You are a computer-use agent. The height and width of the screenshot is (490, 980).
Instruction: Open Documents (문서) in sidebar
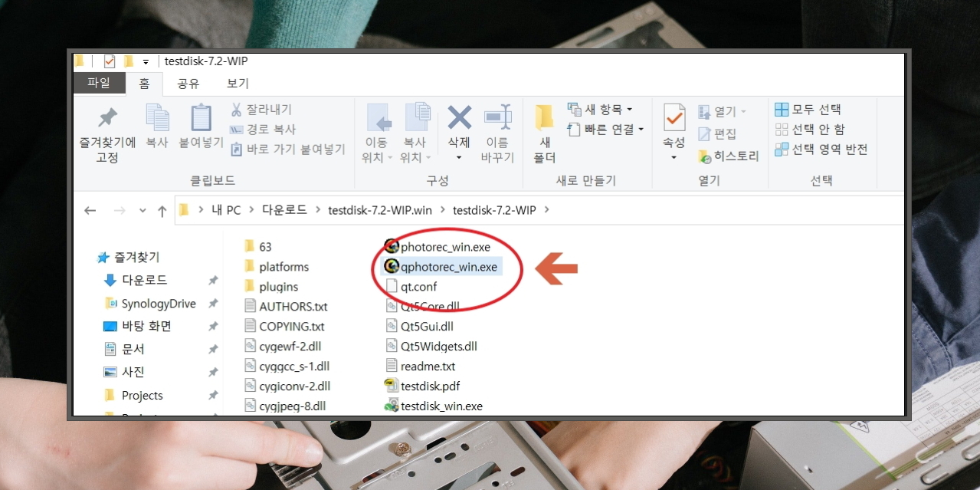click(x=124, y=349)
